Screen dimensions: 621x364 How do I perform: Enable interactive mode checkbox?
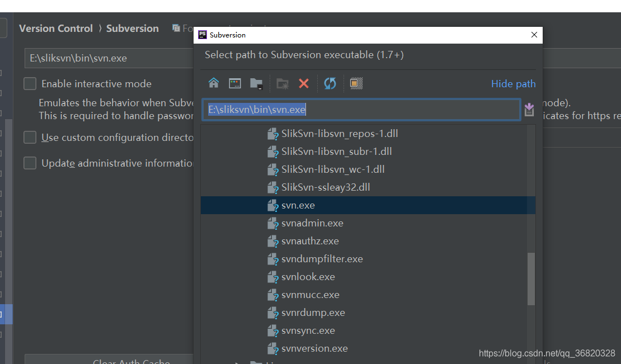coord(30,84)
